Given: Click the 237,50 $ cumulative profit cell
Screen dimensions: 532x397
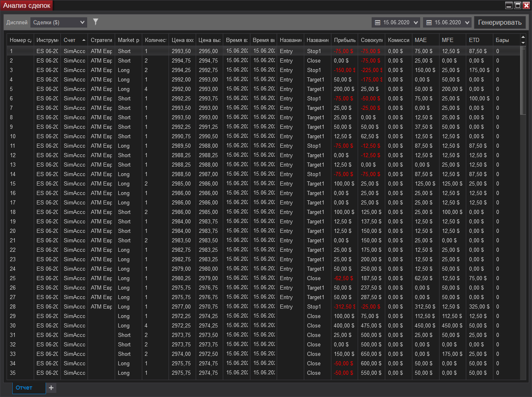Looking at the screenshot, I should pyautogui.click(x=372, y=288).
